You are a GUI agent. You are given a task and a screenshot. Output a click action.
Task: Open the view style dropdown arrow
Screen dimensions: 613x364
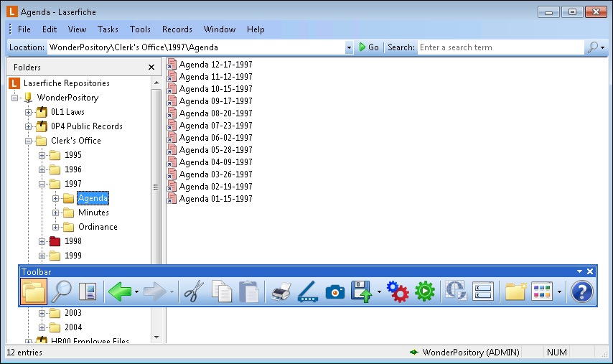click(559, 291)
